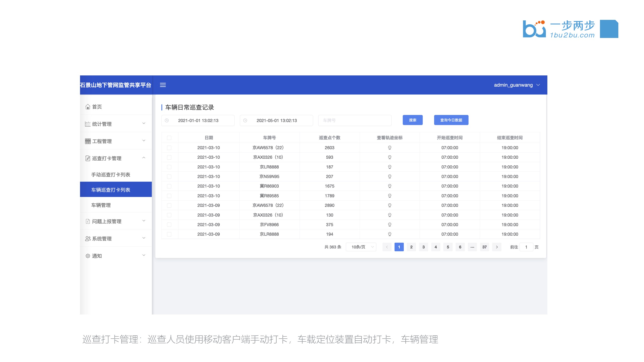Click the page 6 button

pyautogui.click(x=460, y=247)
